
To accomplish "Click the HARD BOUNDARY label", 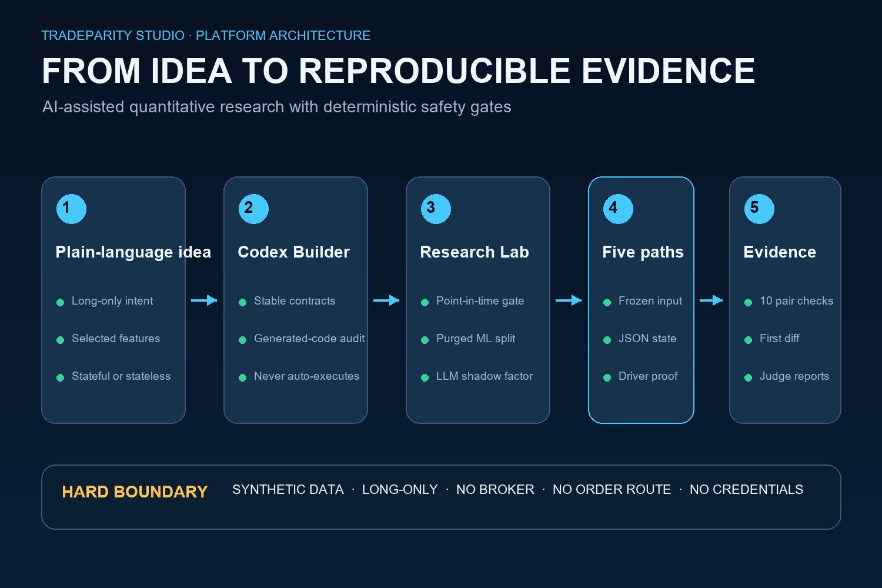I will [135, 492].
